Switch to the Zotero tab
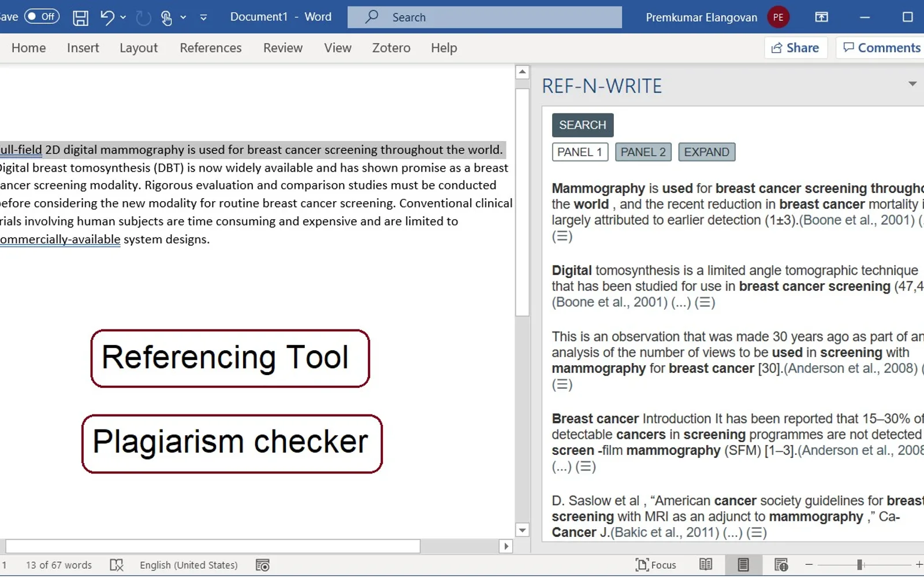 (391, 48)
